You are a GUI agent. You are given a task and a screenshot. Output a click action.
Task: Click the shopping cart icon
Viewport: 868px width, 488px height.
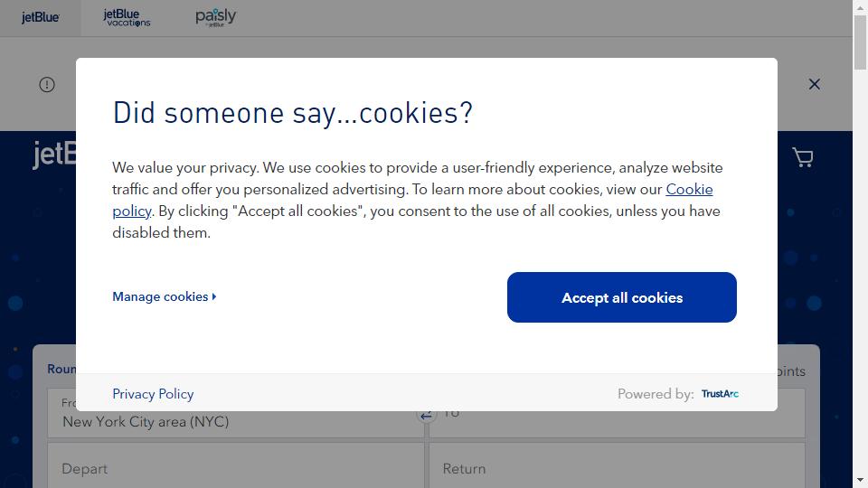coord(802,157)
